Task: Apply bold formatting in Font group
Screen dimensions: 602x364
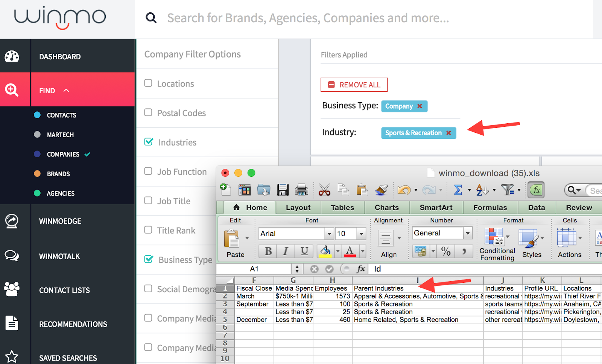Action: [268, 251]
